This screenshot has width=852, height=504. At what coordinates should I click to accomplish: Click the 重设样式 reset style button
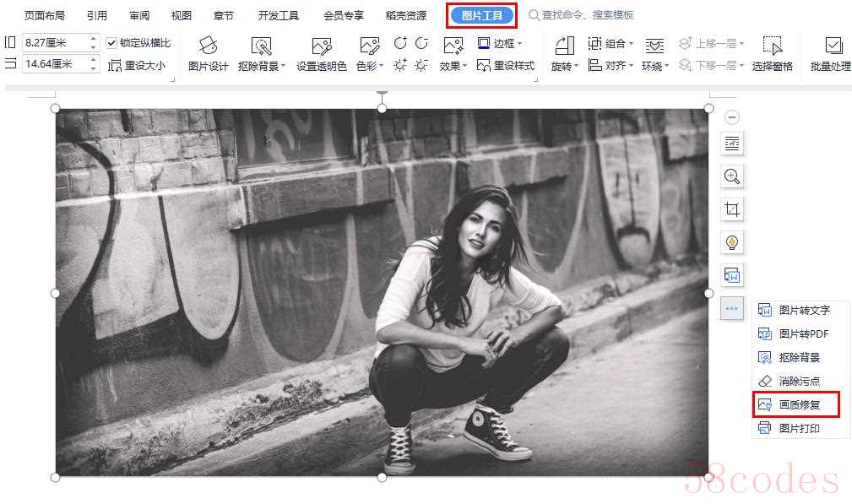click(x=505, y=66)
